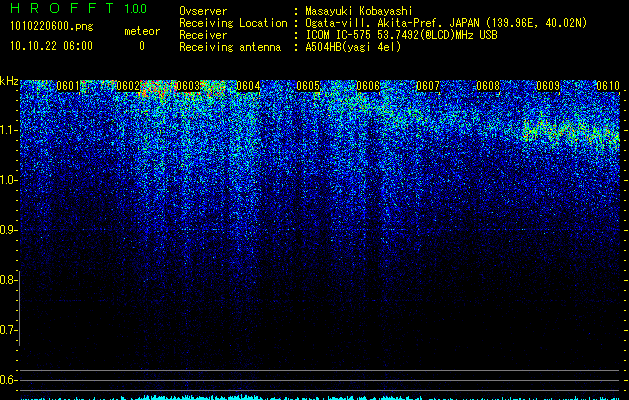
Task: Click the 1.1 kHz axis label
Action: pos(9,130)
